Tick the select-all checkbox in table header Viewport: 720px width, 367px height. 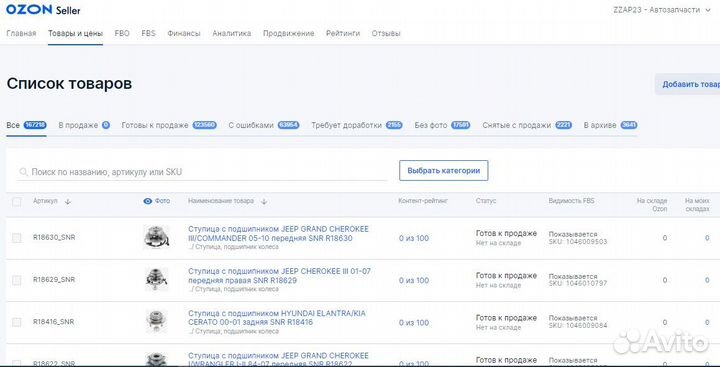pyautogui.click(x=17, y=201)
